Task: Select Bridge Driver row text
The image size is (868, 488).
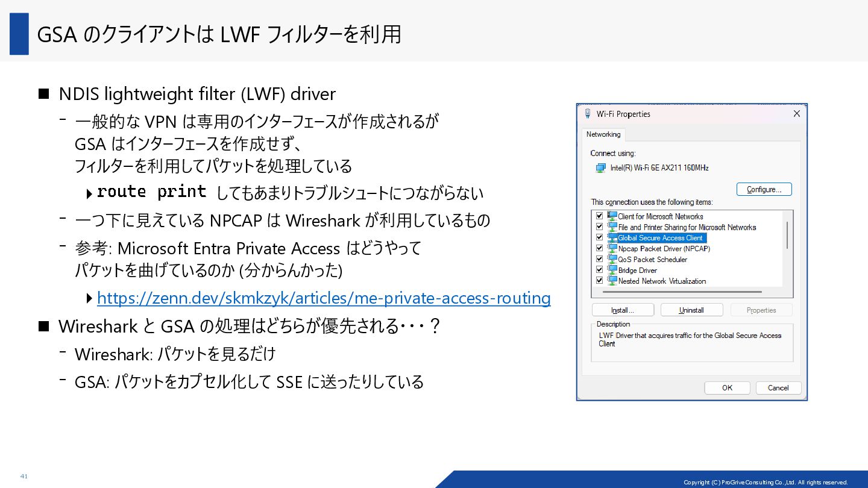Action: click(x=637, y=270)
